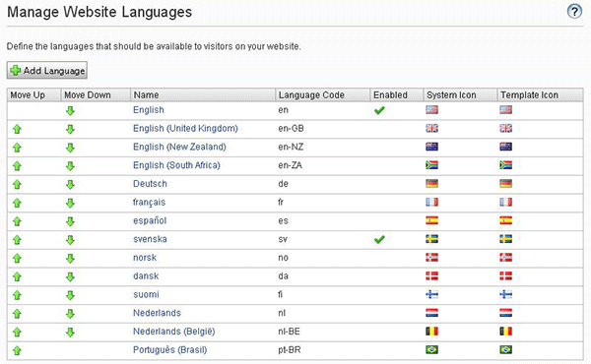Move español up
Screen dimensions: 591x364
[x=17, y=221]
